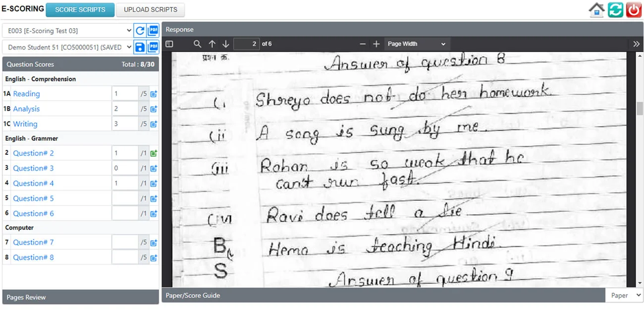Sync data with the teal refresh icon
Screen dimensions: 644x310
[615, 9]
